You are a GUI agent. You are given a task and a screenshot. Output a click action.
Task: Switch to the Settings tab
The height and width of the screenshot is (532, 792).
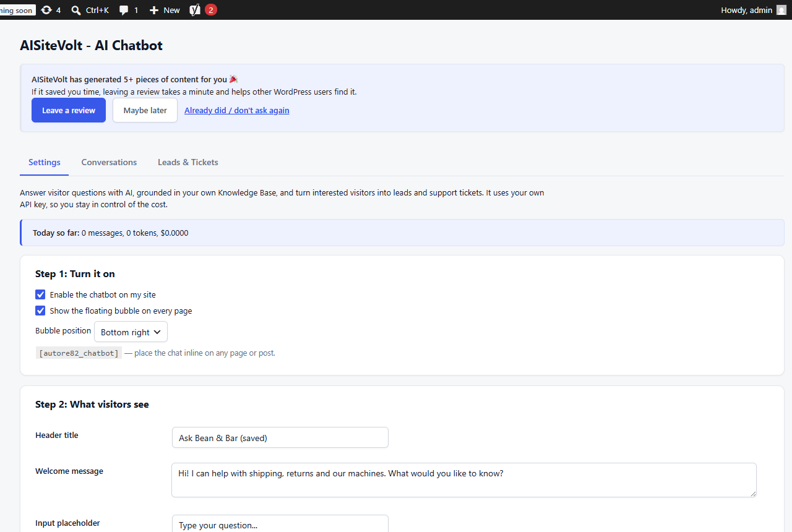tap(45, 162)
